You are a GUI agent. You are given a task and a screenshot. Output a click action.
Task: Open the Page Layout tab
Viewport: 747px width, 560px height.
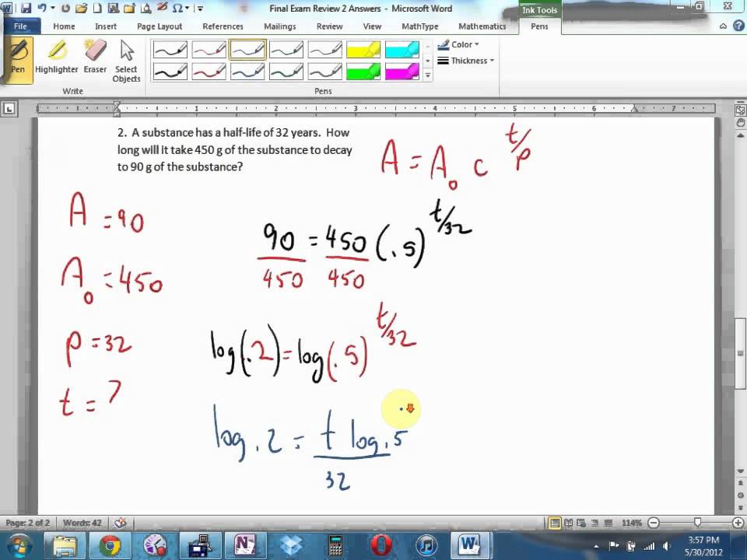[160, 26]
